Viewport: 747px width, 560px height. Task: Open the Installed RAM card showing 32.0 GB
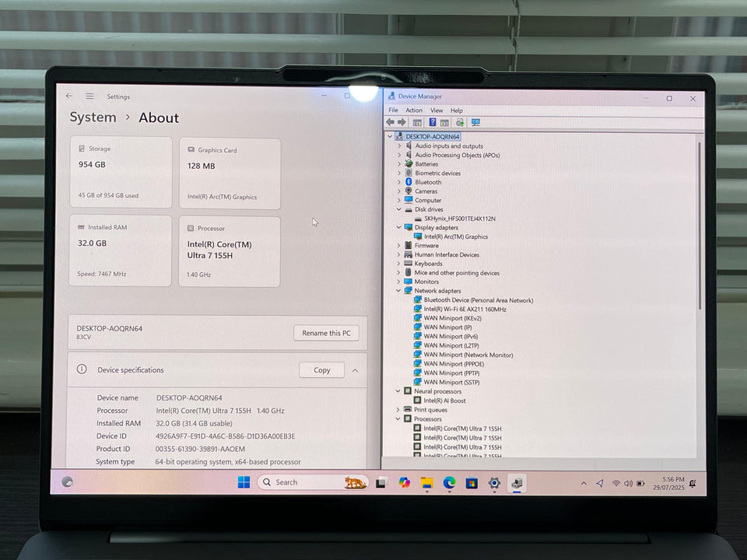pos(121,250)
